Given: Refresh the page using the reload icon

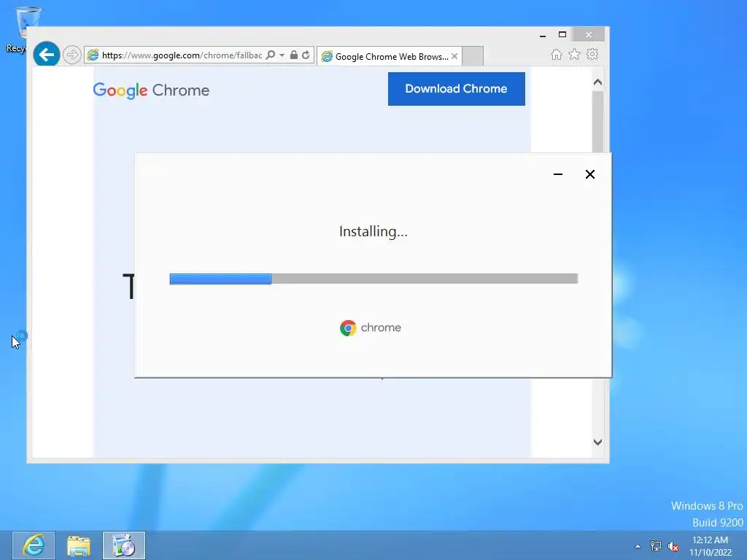Looking at the screenshot, I should 306,55.
